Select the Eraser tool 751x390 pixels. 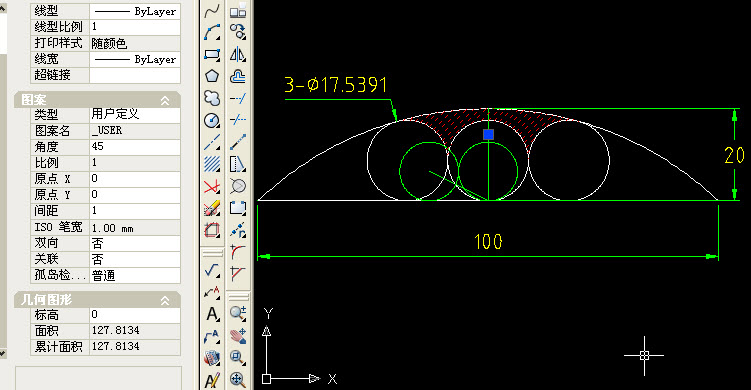pyautogui.click(x=212, y=208)
